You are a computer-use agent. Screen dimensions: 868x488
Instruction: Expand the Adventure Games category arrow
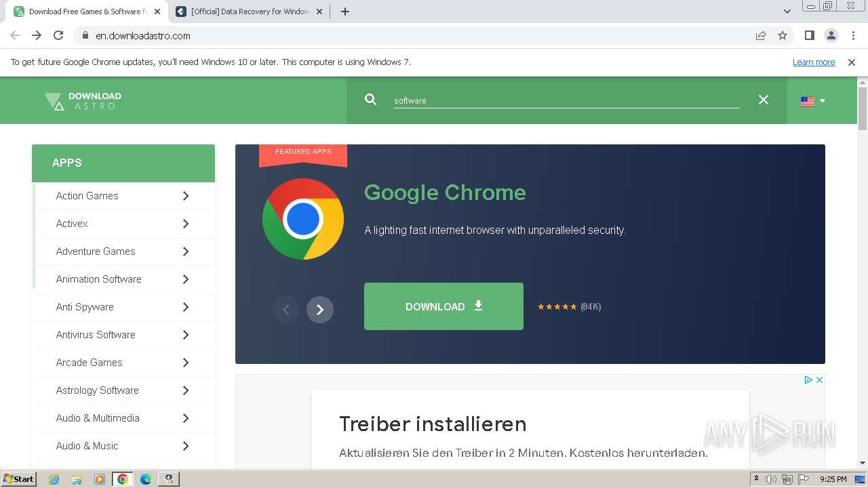(186, 251)
